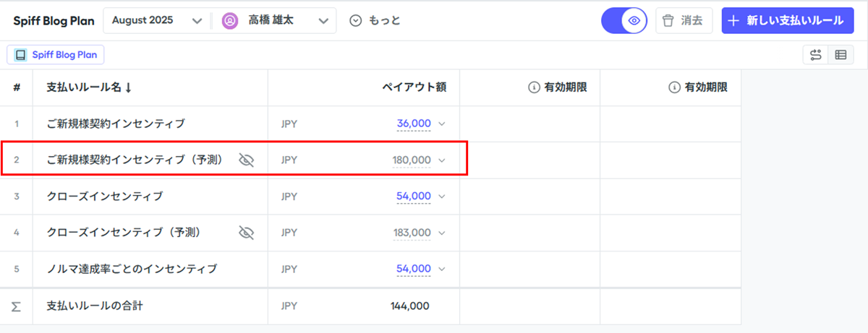This screenshot has width=868, height=333.
Task: Toggle hidden eye on ご新規様契約インセンティブ（予測）
Action: pyautogui.click(x=247, y=160)
